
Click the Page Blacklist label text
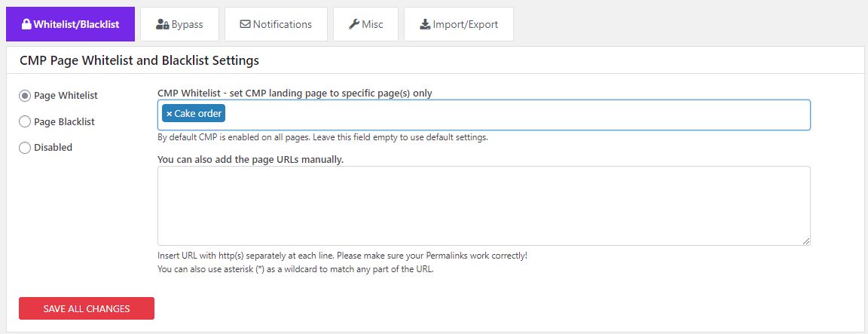64,121
